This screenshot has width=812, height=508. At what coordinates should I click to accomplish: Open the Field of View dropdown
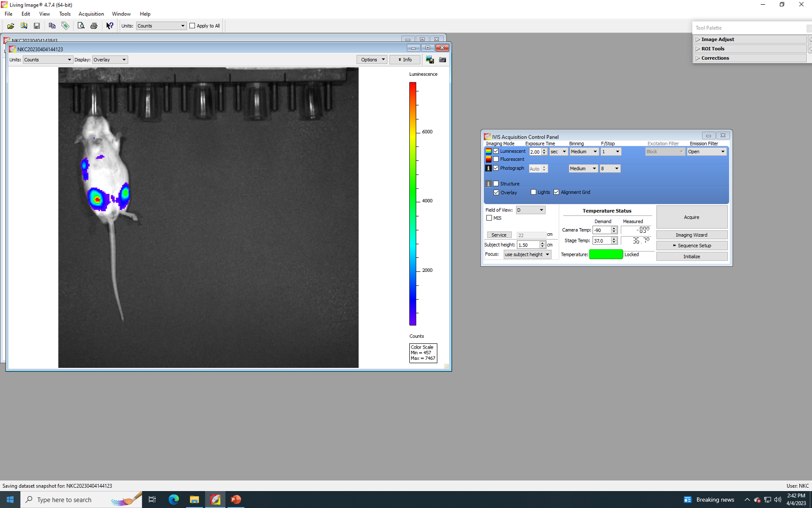pos(530,210)
